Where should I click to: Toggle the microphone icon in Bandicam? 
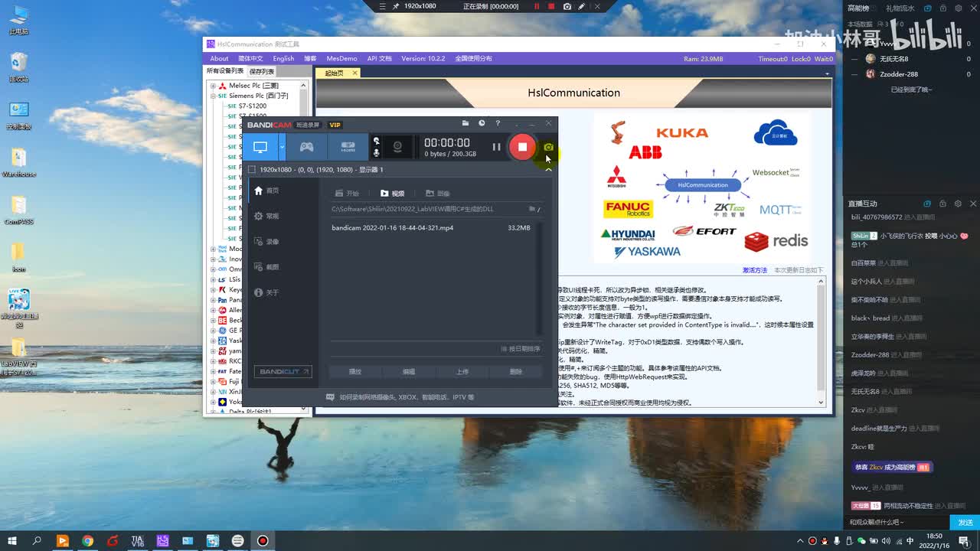coord(376,153)
